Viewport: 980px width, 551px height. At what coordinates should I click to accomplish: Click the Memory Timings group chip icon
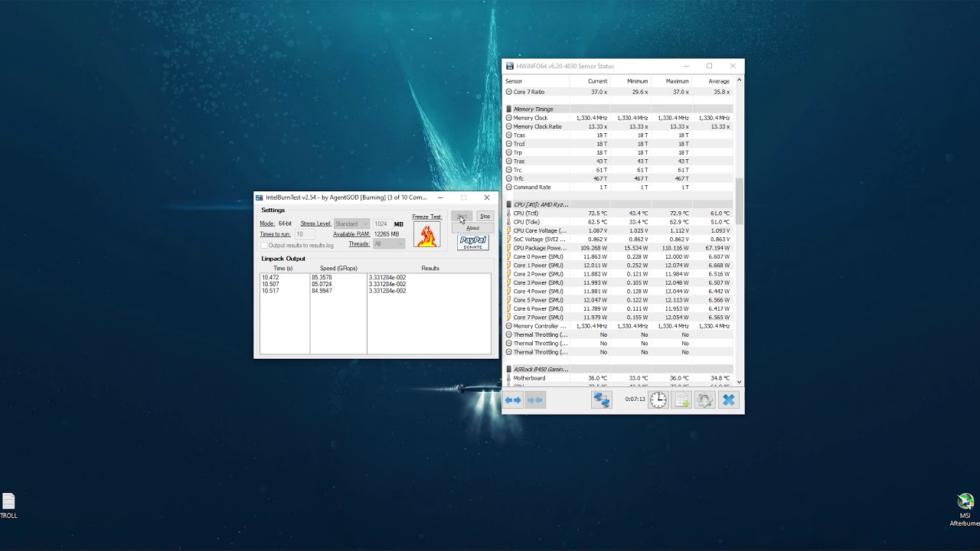click(x=509, y=109)
